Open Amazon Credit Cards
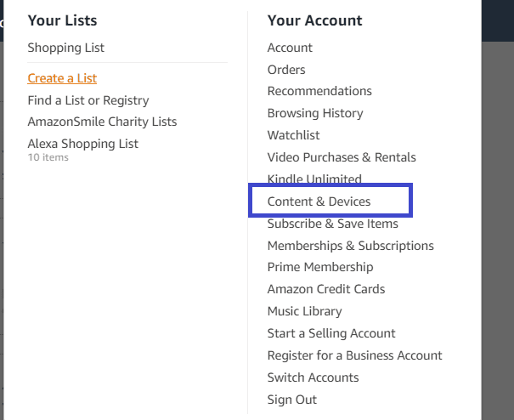This screenshot has width=514, height=420. [326, 289]
